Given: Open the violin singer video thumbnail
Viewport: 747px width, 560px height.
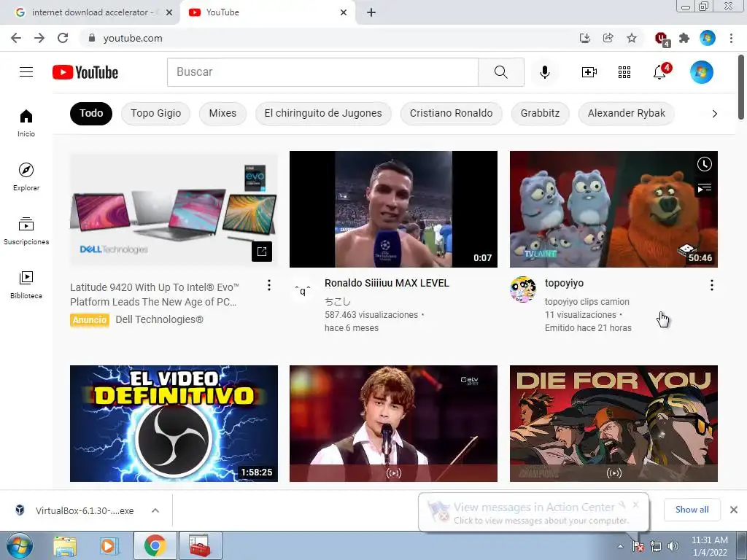Looking at the screenshot, I should (393, 424).
